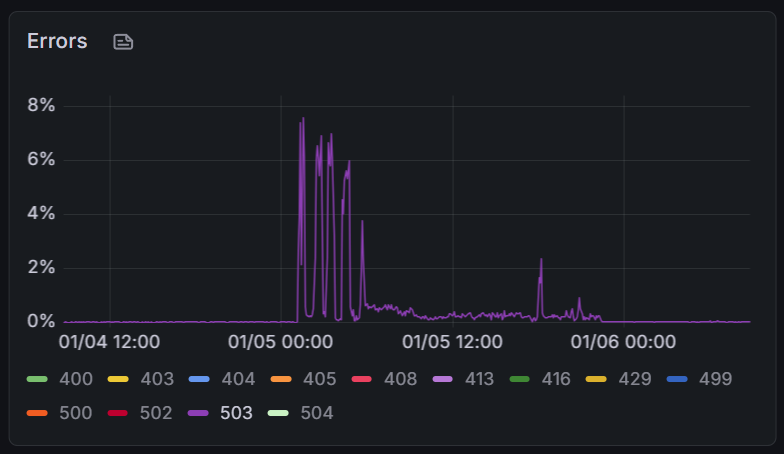Toggle the 400 series label in legend
The height and width of the screenshot is (454, 784).
coord(76,379)
